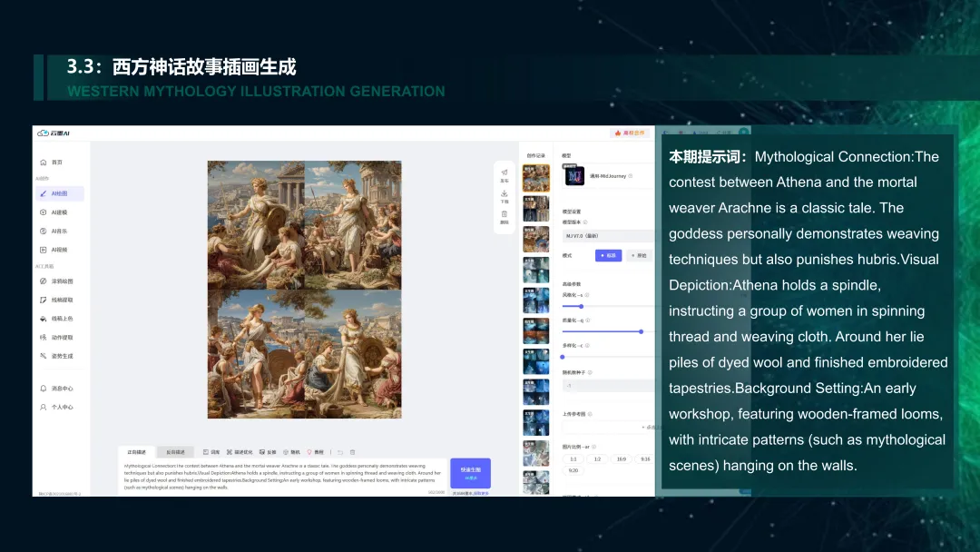Open the Midjourney model selector card

click(x=607, y=176)
